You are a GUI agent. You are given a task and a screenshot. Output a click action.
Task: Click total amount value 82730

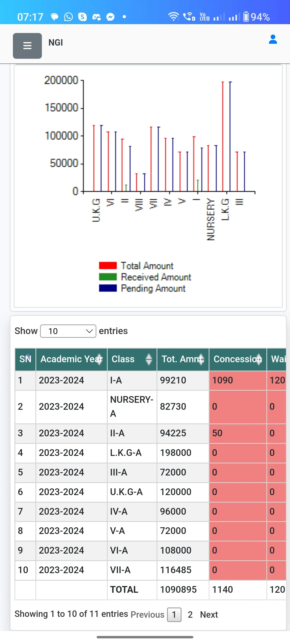[x=173, y=407]
